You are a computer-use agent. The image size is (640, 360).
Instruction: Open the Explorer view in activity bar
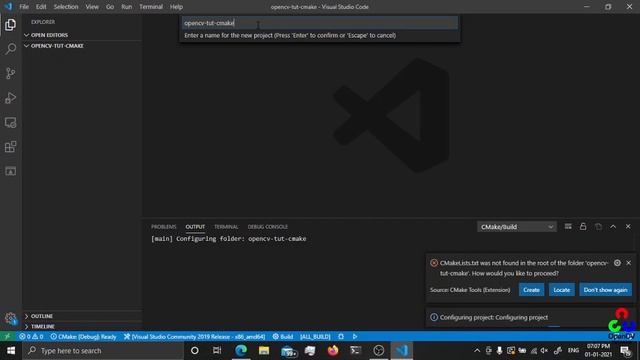pyautogui.click(x=11, y=25)
